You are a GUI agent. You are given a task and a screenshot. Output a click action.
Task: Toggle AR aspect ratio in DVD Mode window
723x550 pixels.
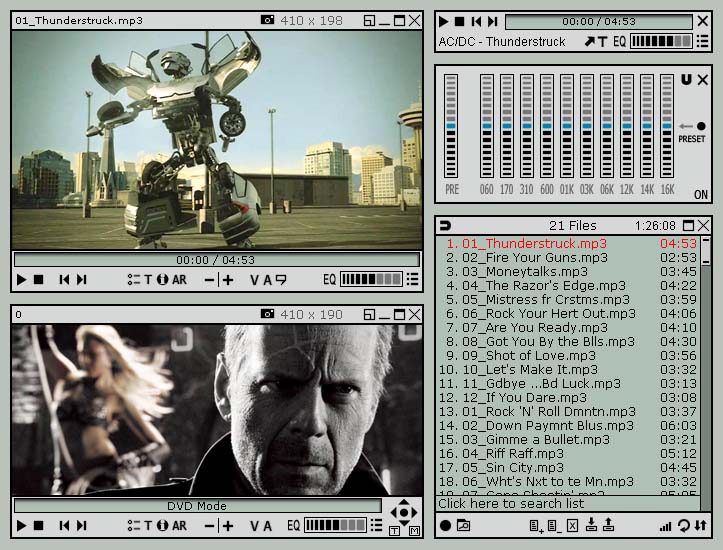pos(179,526)
